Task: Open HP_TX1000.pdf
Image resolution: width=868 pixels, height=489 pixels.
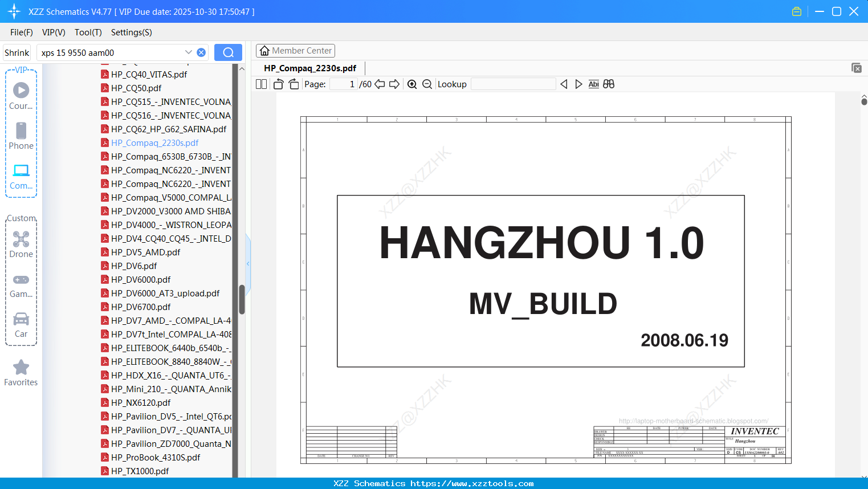Action: point(135,471)
